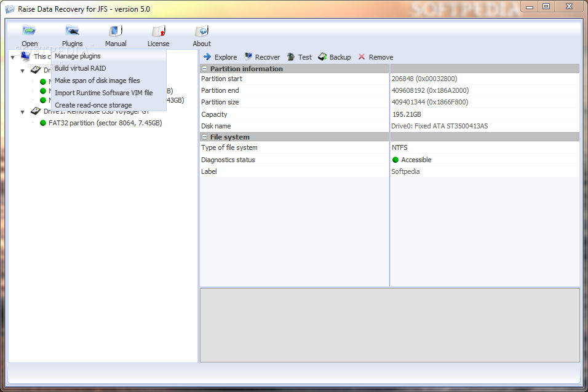Click the Partition start row label
Image resolution: width=588 pixels, height=392 pixels.
pyautogui.click(x=221, y=79)
